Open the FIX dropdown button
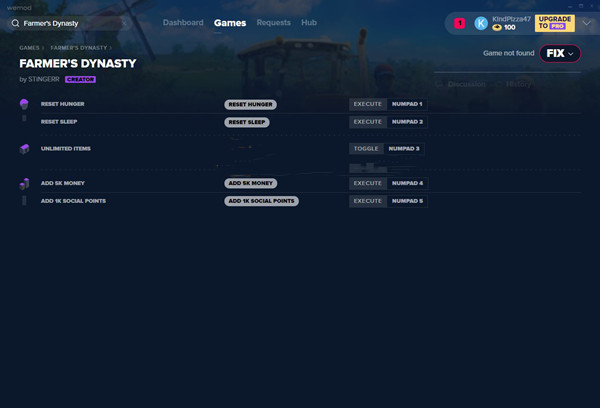600x408 pixels. coord(560,53)
